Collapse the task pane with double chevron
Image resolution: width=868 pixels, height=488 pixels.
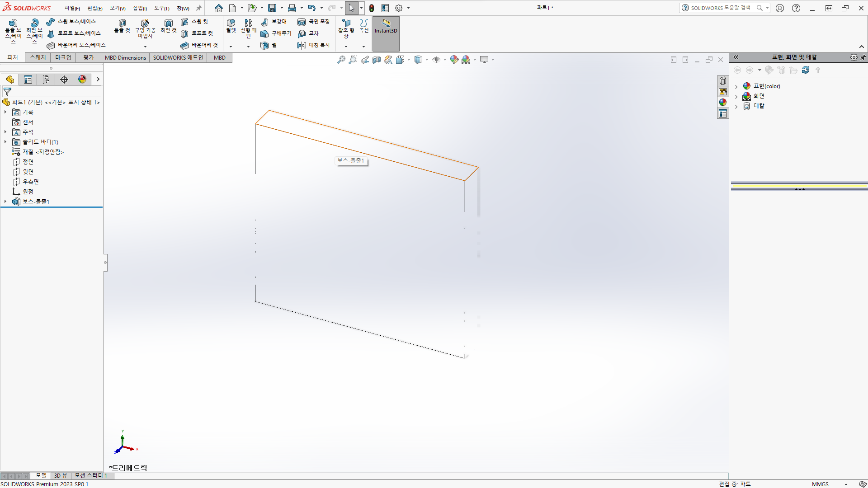tap(736, 57)
